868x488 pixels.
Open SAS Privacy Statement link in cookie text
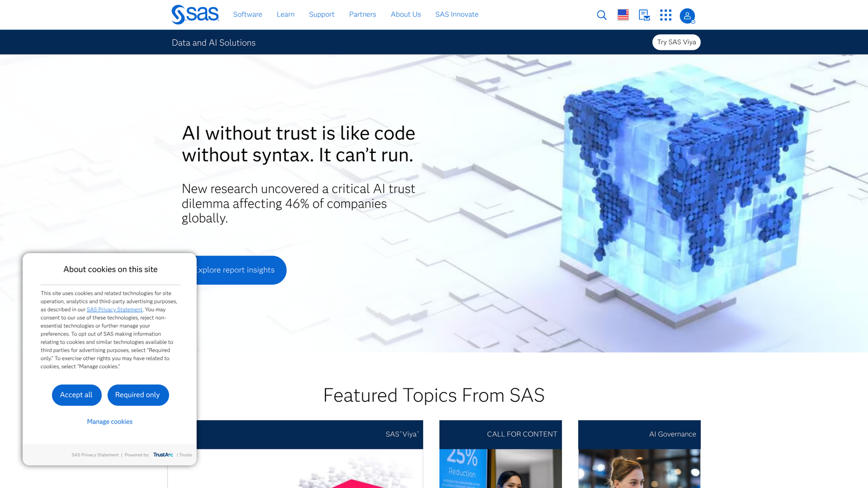pyautogui.click(x=114, y=310)
